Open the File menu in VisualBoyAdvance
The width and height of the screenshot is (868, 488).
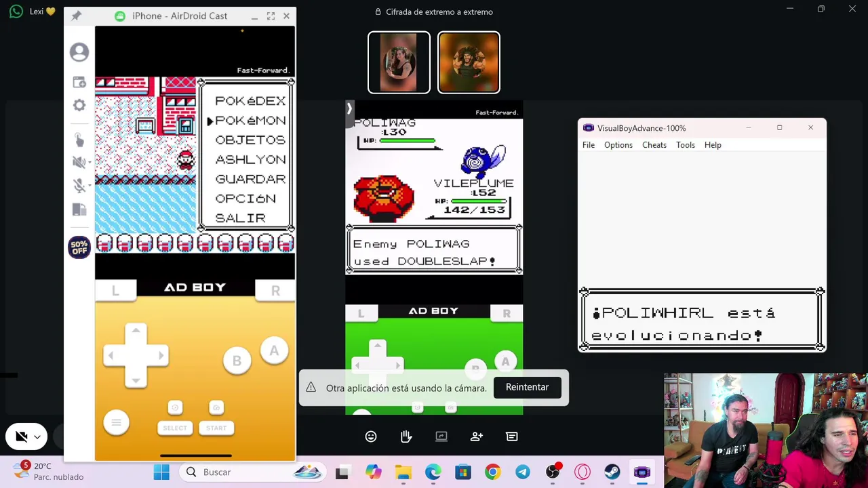[589, 145]
